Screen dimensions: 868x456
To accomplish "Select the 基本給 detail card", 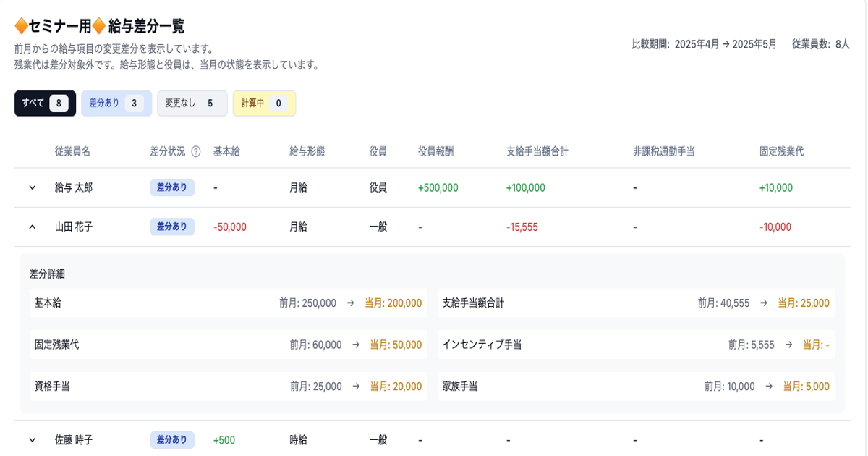I will (x=228, y=303).
